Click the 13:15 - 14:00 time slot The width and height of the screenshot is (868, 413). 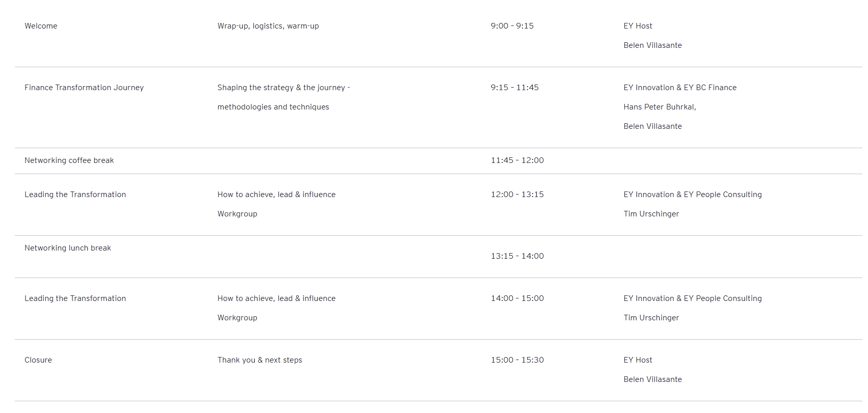coord(517,256)
